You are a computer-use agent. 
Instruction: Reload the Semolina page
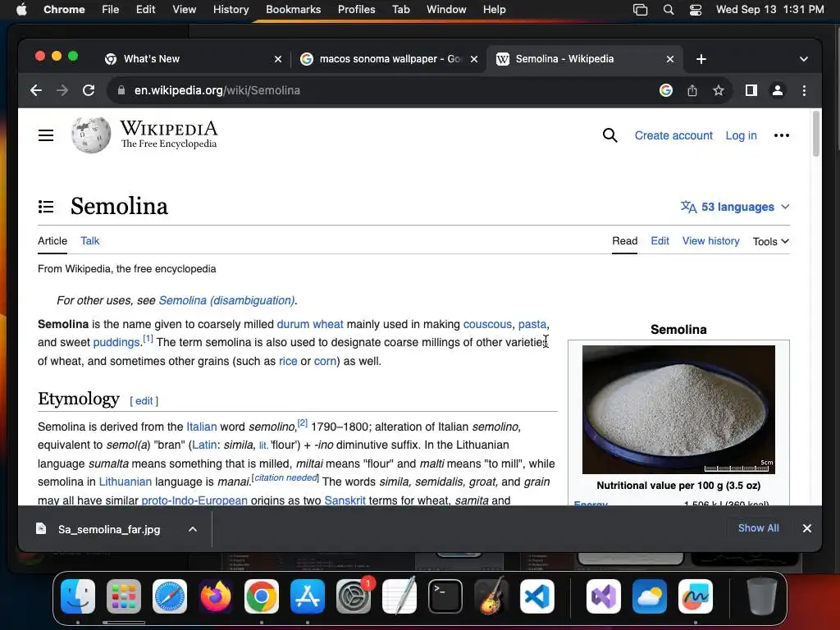coord(89,90)
